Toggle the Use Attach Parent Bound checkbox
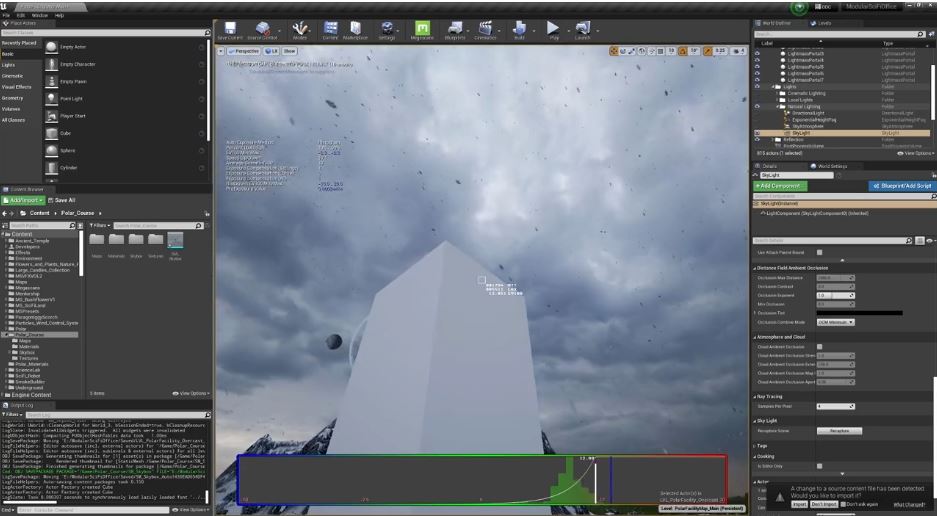Viewport: 937px width, 516px height. 820,252
